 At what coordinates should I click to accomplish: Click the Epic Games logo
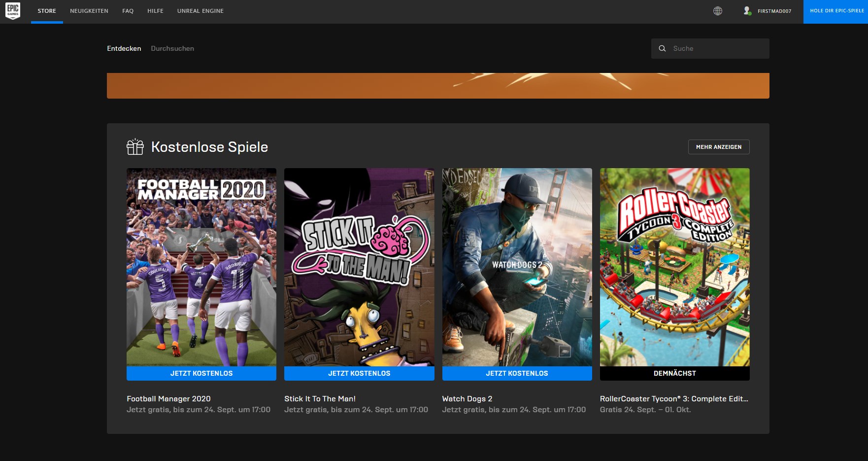[x=13, y=11]
